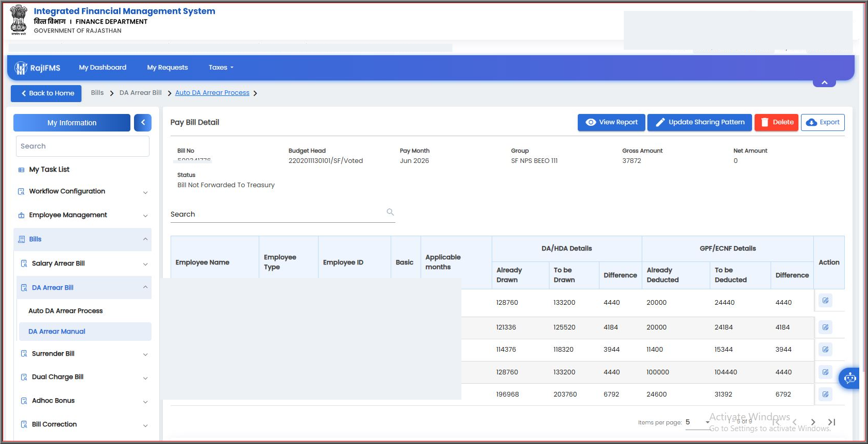
Task: Open My Dashboard from the navigation bar
Action: point(103,68)
